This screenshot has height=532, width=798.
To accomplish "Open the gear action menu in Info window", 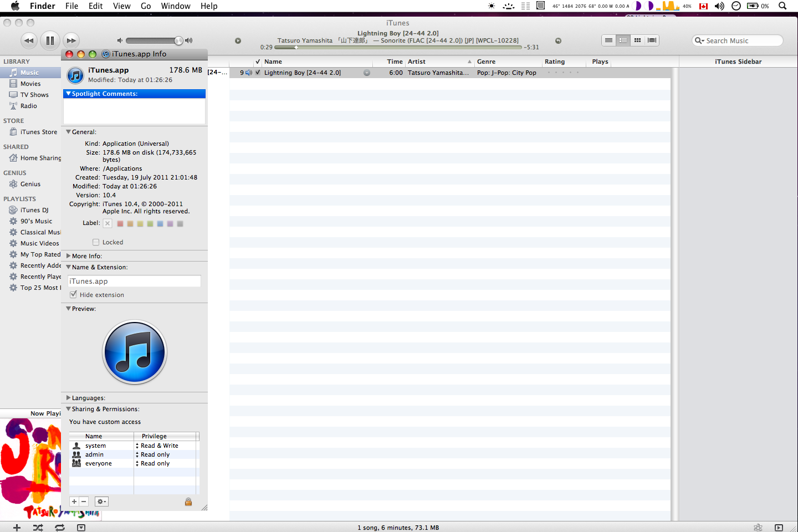I will tap(101, 502).
